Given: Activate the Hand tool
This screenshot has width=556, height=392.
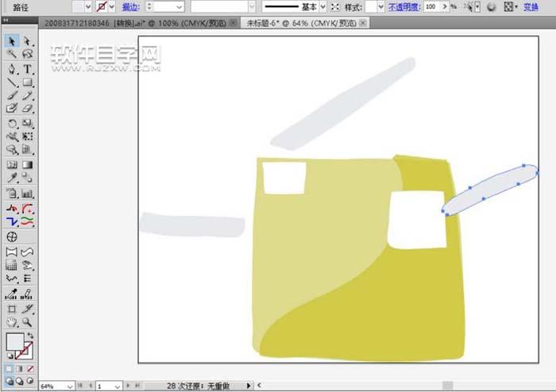Looking at the screenshot, I should pyautogui.click(x=12, y=321).
